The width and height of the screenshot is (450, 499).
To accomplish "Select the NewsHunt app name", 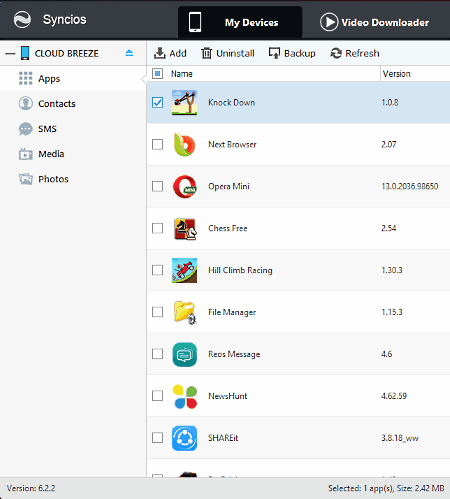I will [228, 396].
